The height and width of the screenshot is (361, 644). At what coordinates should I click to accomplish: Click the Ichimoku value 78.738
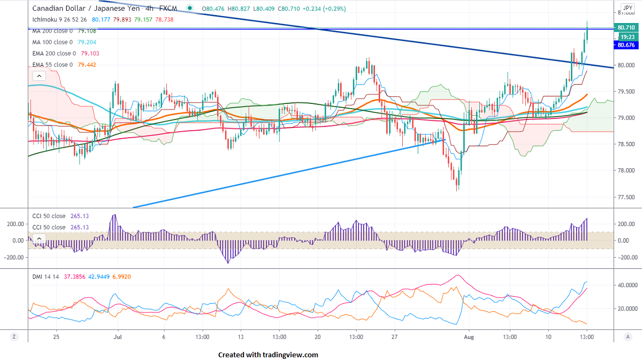(x=165, y=19)
